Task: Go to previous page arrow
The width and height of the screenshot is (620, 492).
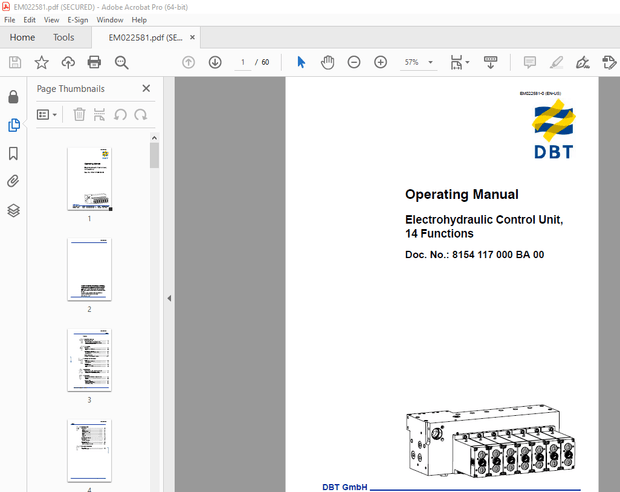Action: [189, 62]
